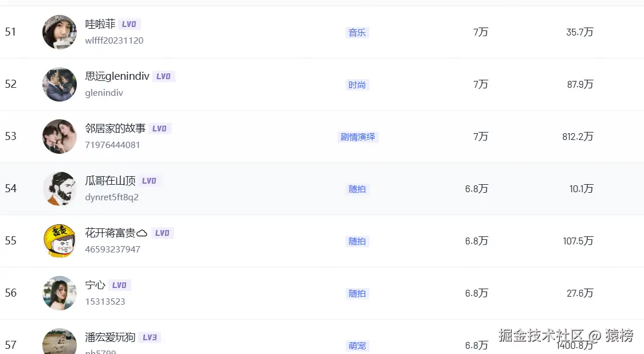Open 哇啦菲 profile avatar

[x=60, y=32]
